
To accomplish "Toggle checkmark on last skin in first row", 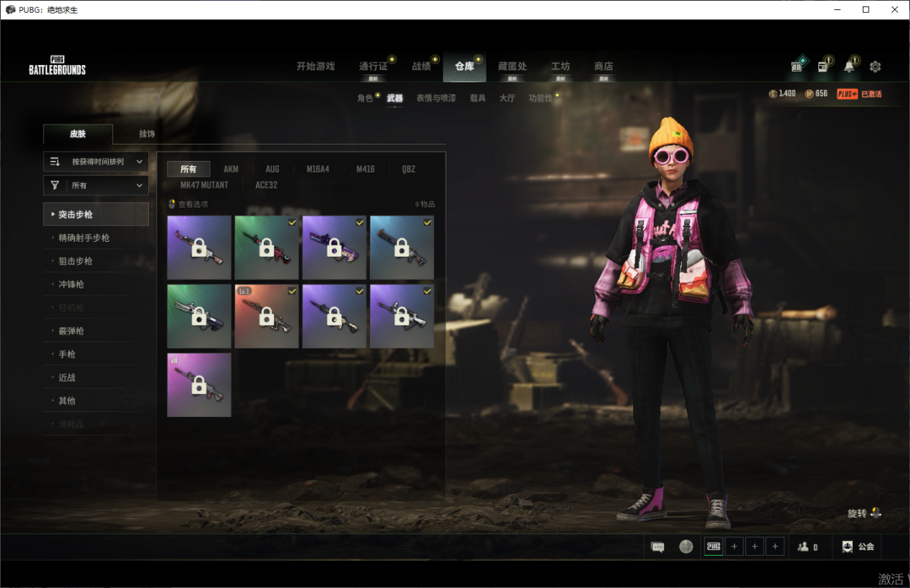I will coord(427,222).
